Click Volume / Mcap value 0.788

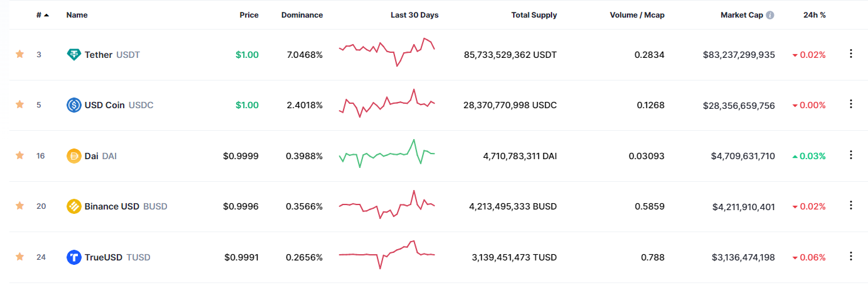653,257
